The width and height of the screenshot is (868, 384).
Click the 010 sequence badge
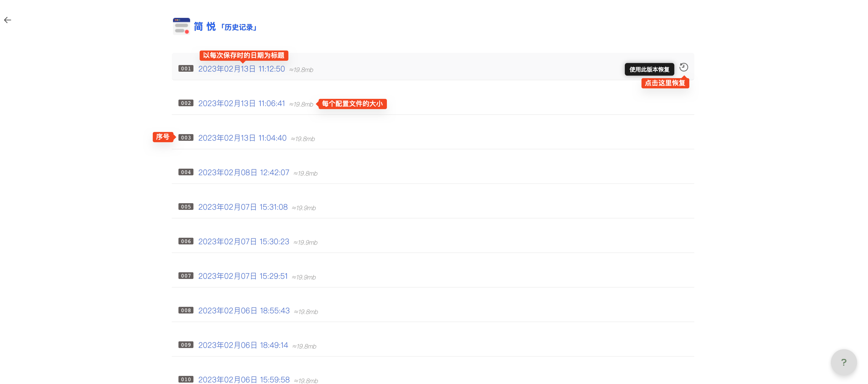click(x=186, y=379)
